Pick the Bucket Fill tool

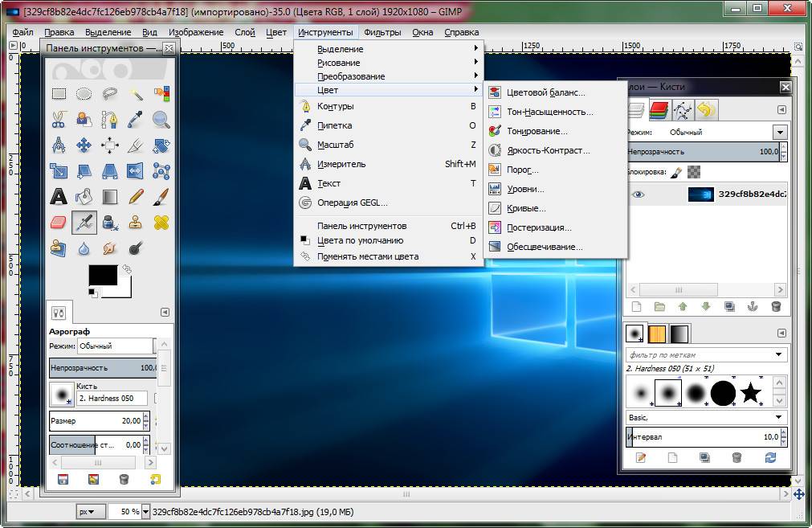(84, 197)
